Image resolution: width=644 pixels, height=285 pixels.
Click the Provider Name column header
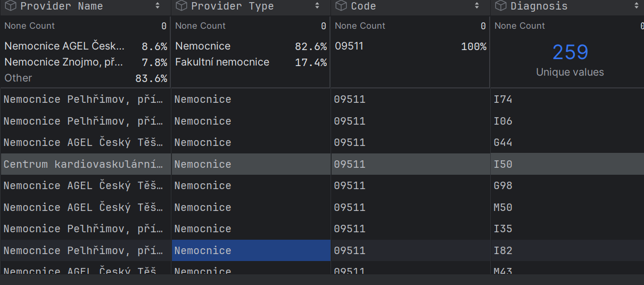(61, 6)
